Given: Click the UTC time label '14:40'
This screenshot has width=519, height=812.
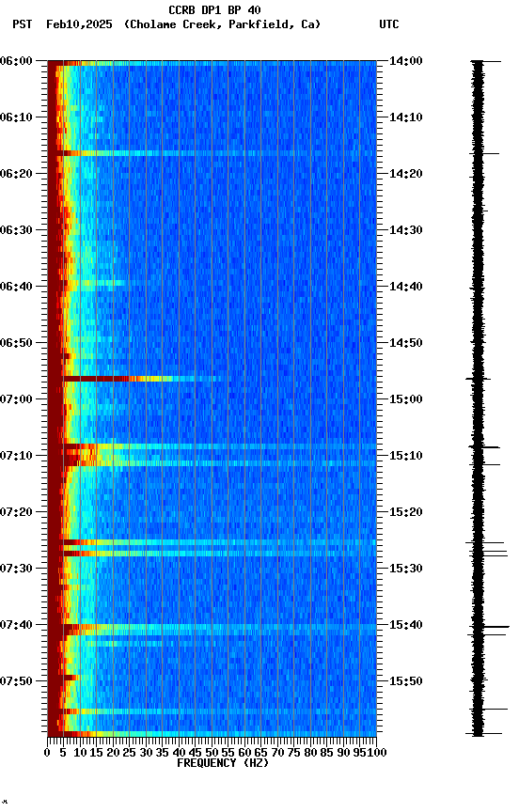Looking at the screenshot, I should (x=406, y=287).
